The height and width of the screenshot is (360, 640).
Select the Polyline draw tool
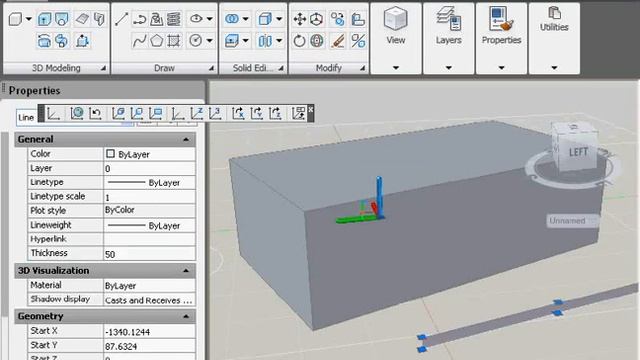point(140,19)
